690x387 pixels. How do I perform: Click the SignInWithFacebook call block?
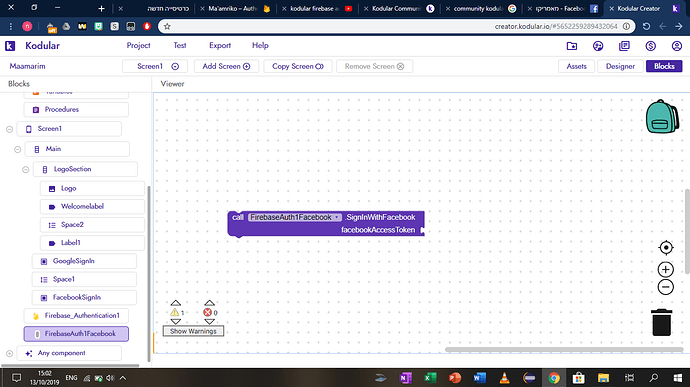click(326, 224)
